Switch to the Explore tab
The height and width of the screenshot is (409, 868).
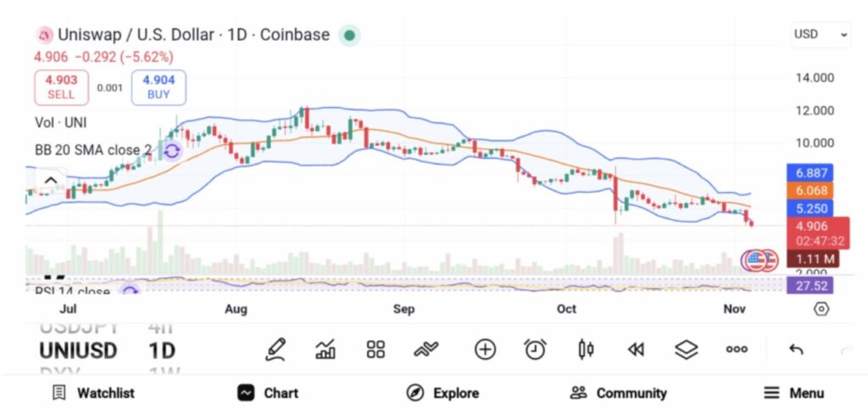(443, 393)
